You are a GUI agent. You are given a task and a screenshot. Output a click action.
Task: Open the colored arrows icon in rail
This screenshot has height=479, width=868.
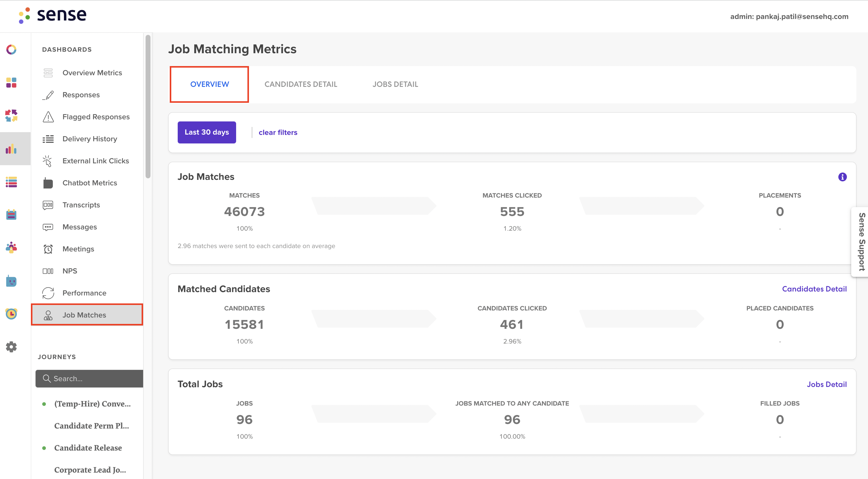pyautogui.click(x=11, y=116)
